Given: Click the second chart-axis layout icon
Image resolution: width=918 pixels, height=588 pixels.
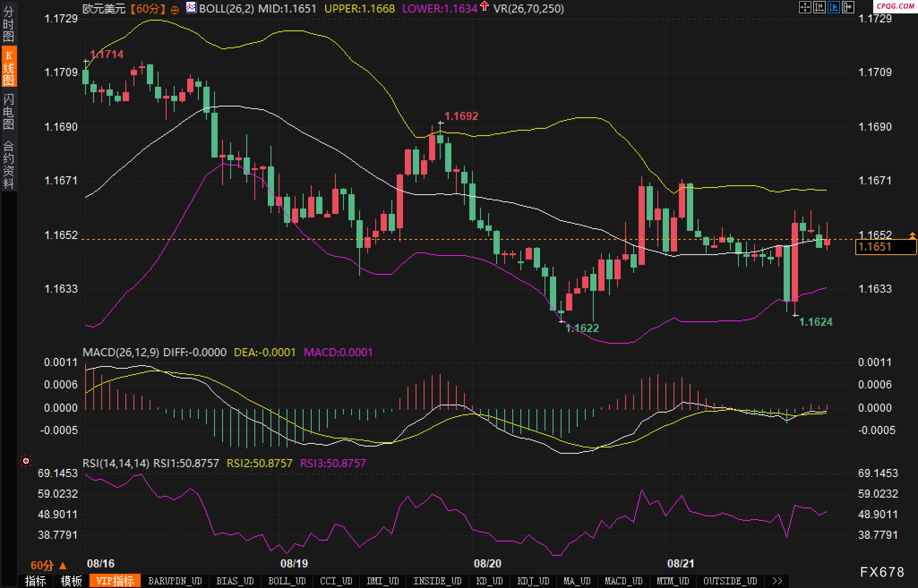Looking at the screenshot, I should [819, 8].
